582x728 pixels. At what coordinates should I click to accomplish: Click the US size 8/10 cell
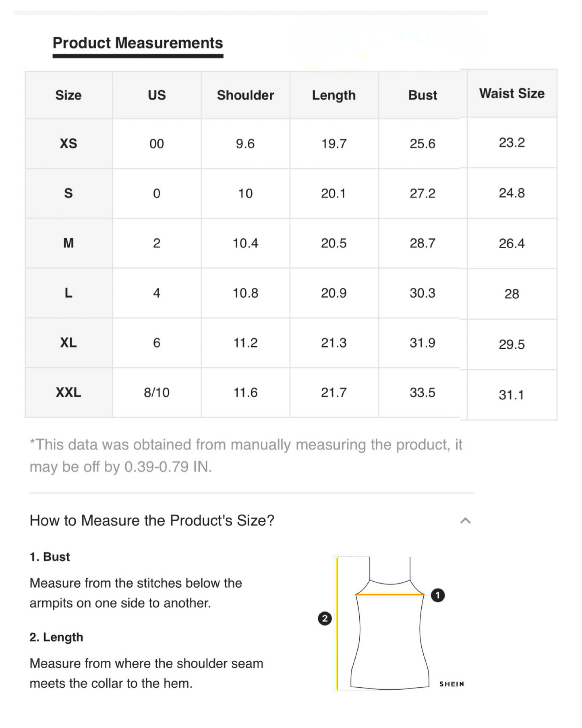click(157, 392)
